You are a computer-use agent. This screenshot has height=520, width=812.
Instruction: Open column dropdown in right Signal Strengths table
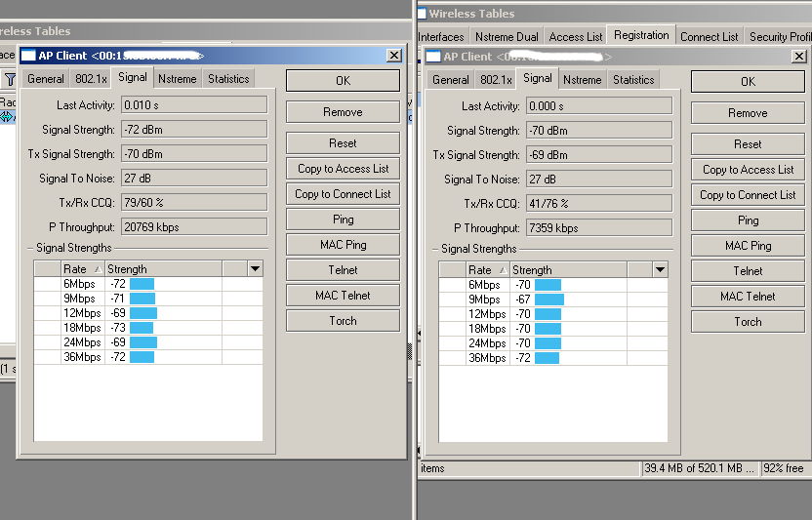click(660, 270)
